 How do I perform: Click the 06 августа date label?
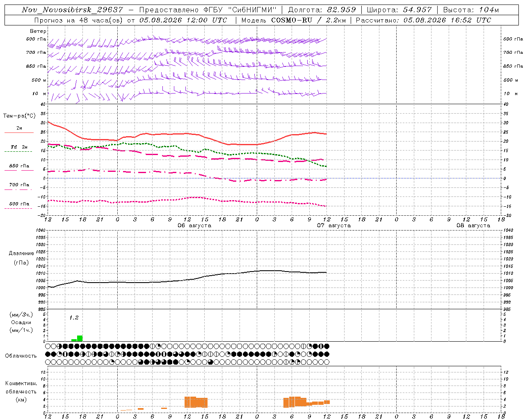point(194,226)
